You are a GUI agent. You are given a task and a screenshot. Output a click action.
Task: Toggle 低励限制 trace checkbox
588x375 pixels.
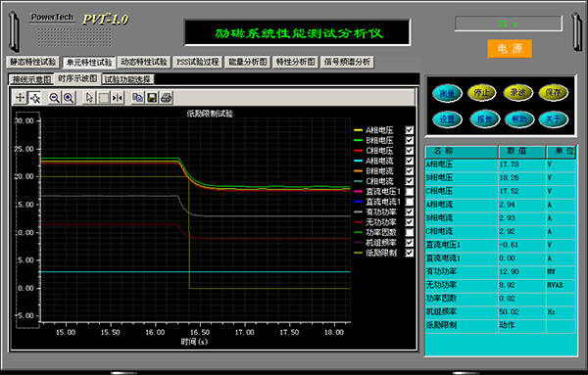point(409,253)
